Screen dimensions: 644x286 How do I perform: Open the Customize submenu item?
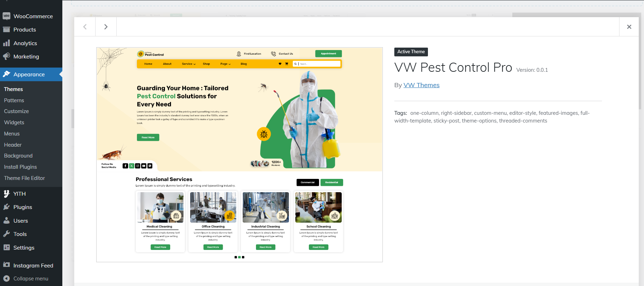(16, 111)
